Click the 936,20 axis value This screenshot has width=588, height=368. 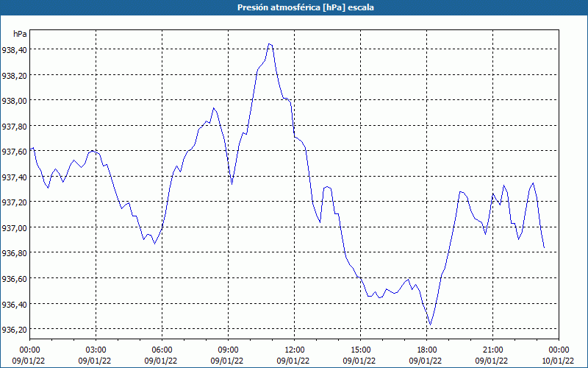(14, 330)
